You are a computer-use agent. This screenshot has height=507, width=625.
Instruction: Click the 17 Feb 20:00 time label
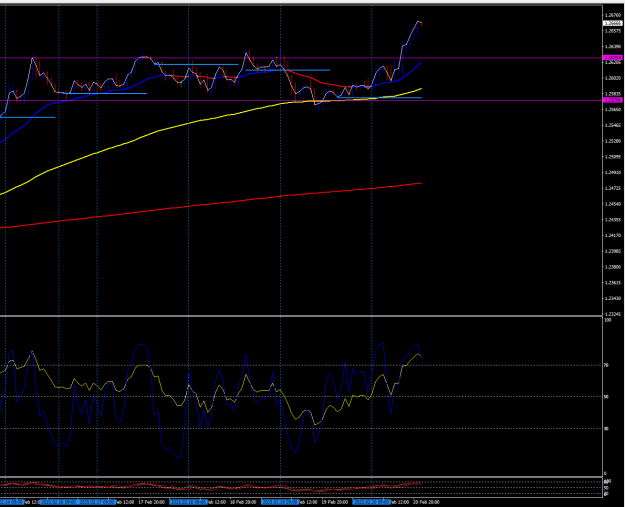[x=151, y=502]
